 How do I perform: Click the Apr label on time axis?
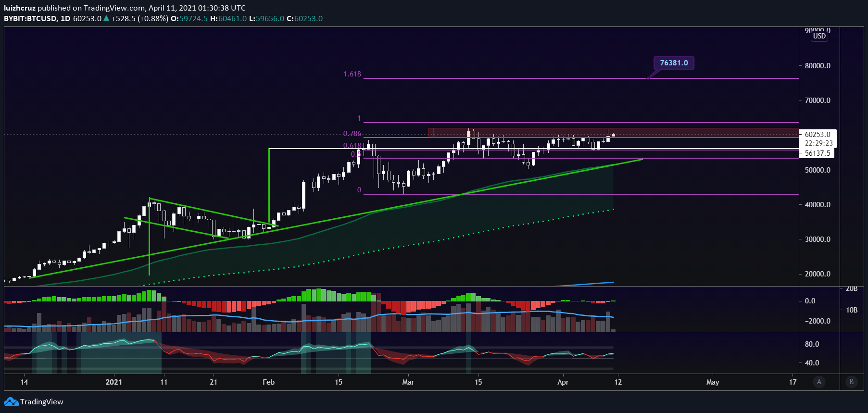[x=563, y=382]
